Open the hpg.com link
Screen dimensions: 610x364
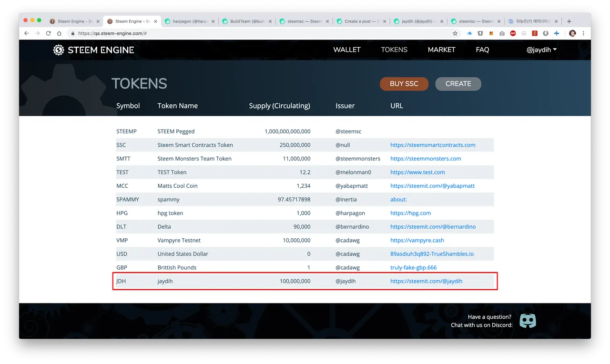click(x=410, y=213)
